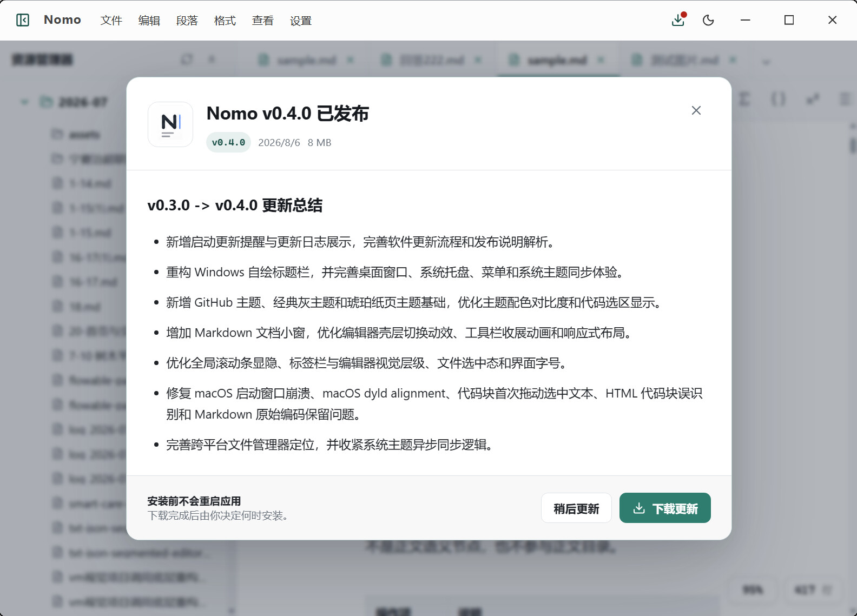Screen dimensions: 857x616
Task: Switch to dark mode with the moon icon
Action: pos(708,21)
